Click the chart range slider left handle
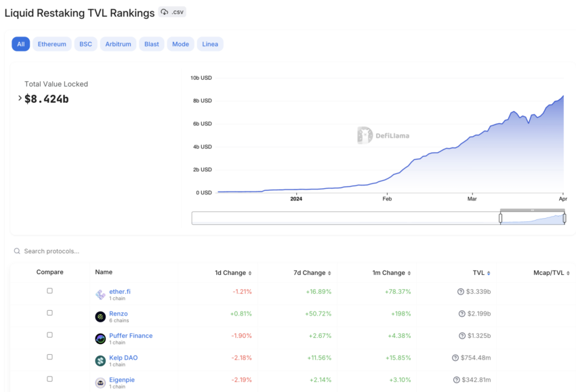Image resolution: width=576 pixels, height=392 pixels. pos(501,218)
